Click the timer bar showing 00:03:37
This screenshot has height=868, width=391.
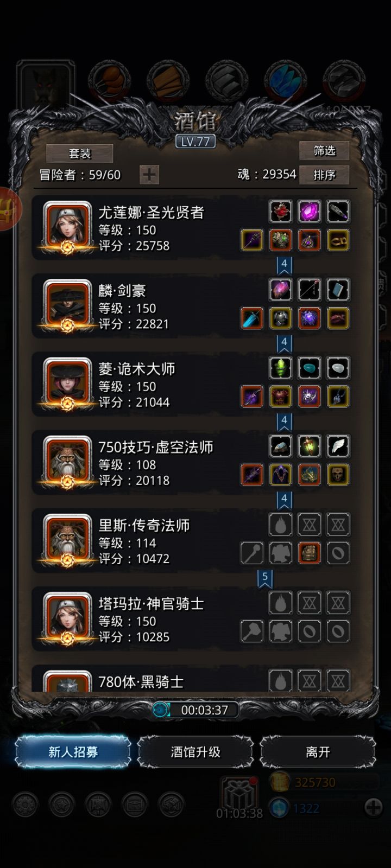click(195, 710)
